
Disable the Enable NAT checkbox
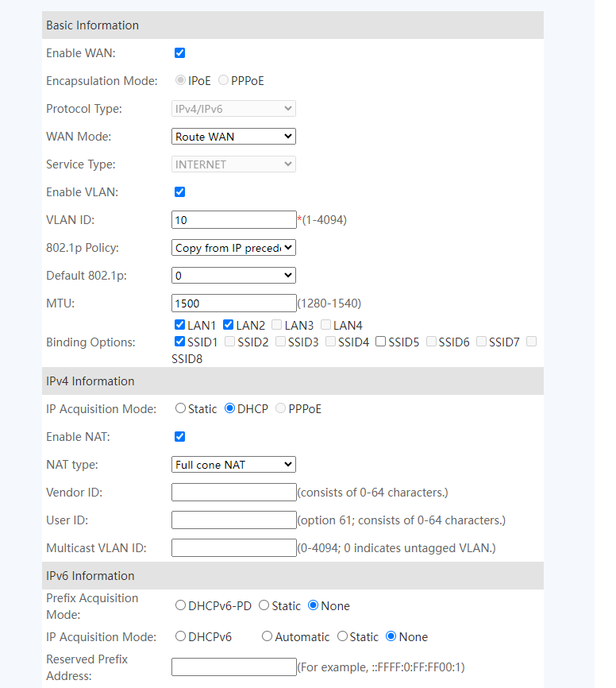pyautogui.click(x=179, y=437)
